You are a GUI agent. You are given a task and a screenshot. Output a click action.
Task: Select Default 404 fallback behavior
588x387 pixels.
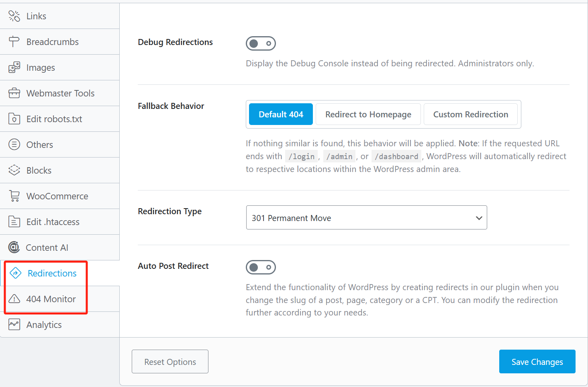pos(281,115)
